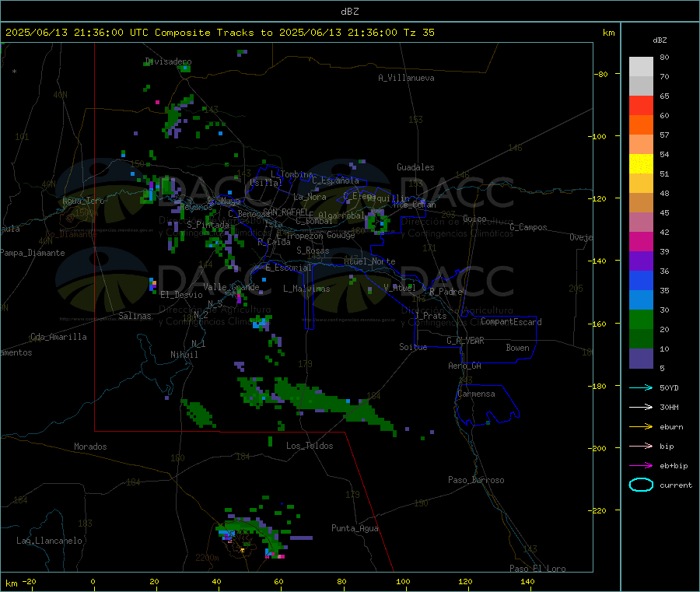
Task: Click the Pampa_Diamante location label
Action: 33,253
